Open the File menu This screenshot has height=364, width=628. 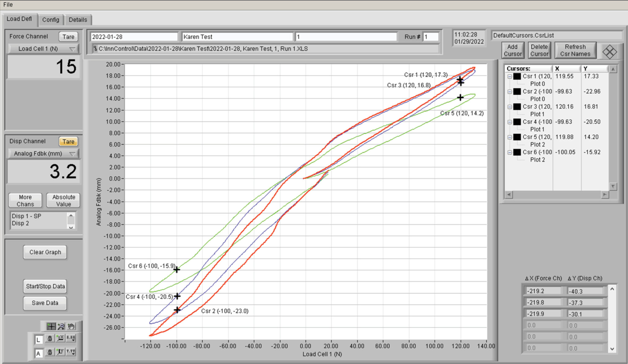(8, 5)
